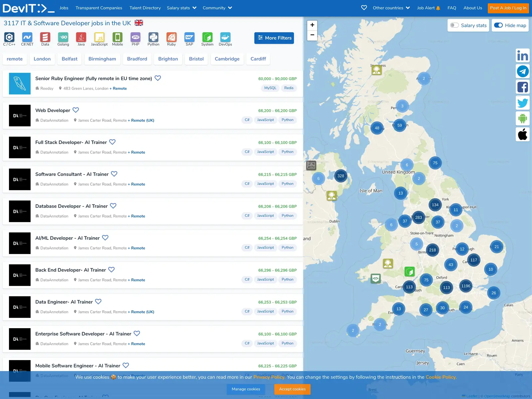Filter jobs by Birmingham
532x399 pixels.
[102, 59]
